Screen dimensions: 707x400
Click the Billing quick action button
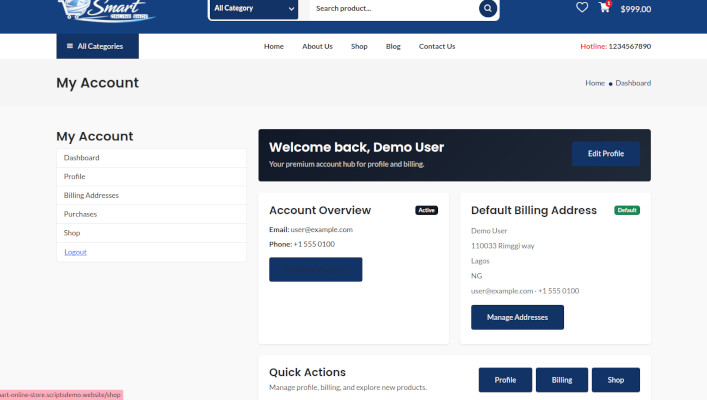[562, 380]
